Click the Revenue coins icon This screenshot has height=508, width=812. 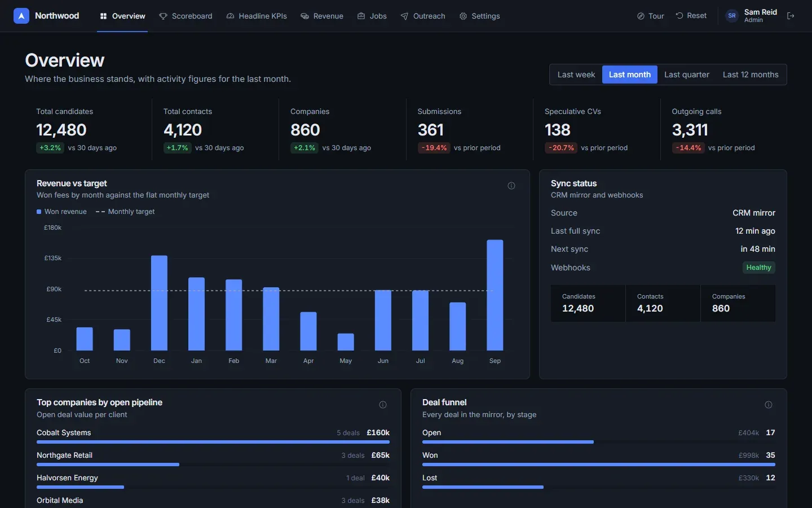[x=304, y=16]
